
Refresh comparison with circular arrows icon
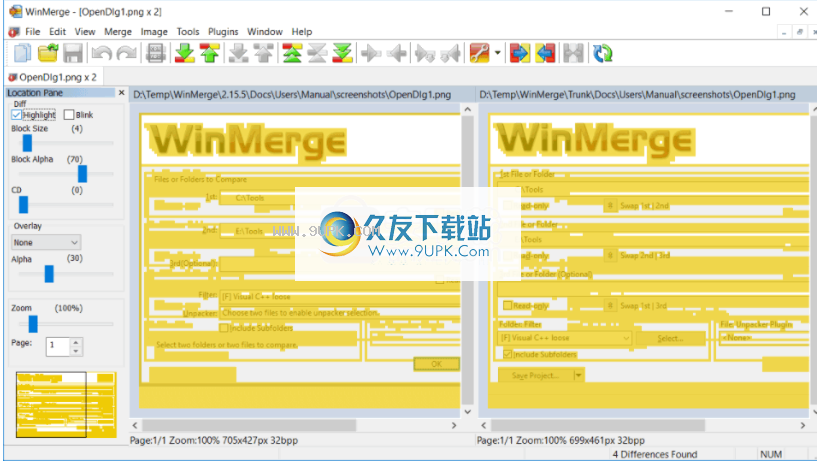[603, 53]
